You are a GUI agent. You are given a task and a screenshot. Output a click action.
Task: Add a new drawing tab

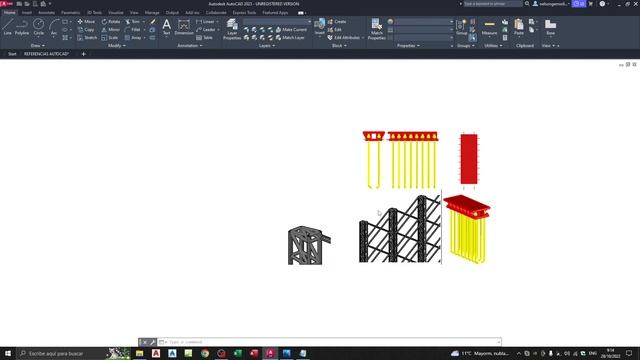pyautogui.click(x=83, y=54)
